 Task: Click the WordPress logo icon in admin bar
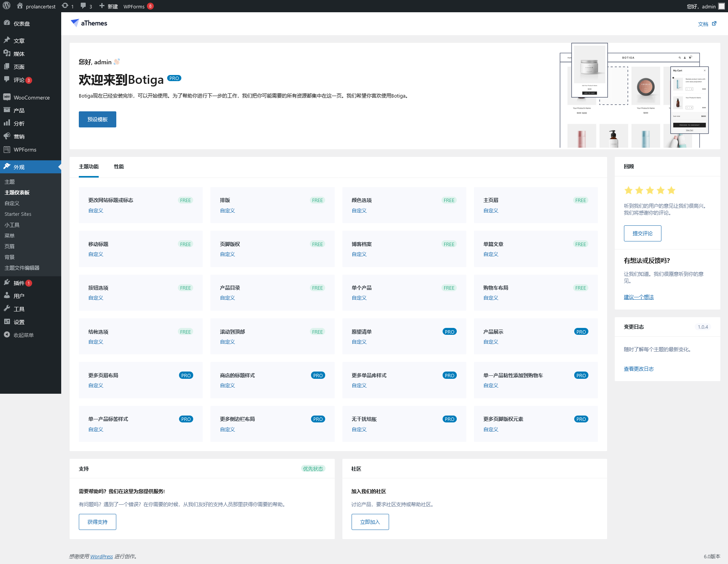[7, 6]
